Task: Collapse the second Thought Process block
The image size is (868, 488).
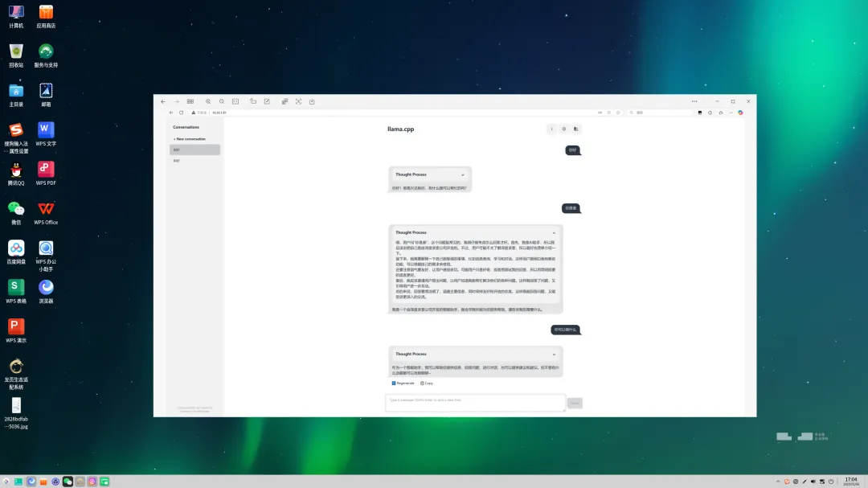Action: (x=554, y=232)
